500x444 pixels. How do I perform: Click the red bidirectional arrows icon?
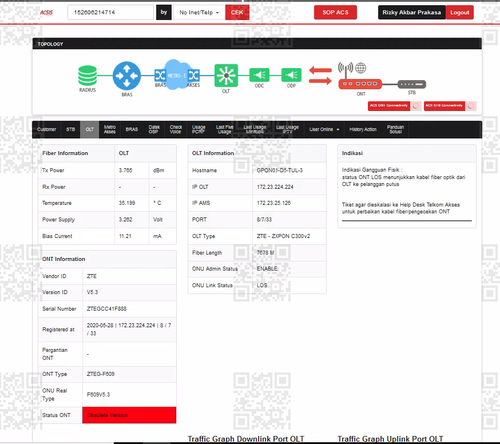click(320, 75)
